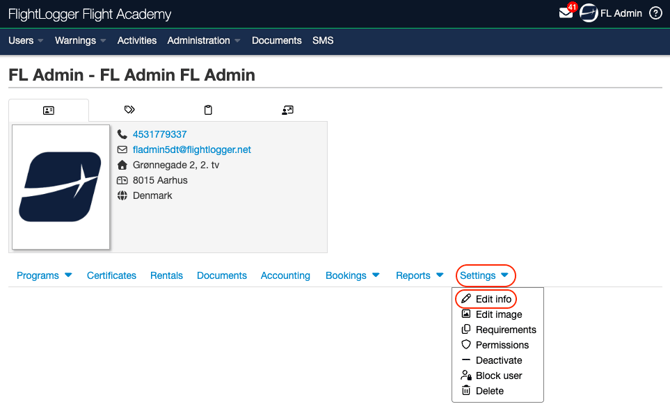The image size is (670, 411).
Task: Switch to the instructor board tab icon
Action: (288, 110)
